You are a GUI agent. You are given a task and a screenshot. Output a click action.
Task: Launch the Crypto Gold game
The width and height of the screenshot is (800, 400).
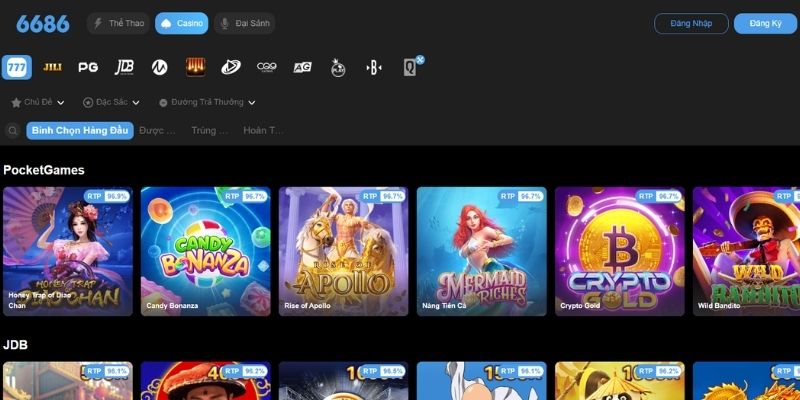coord(619,251)
